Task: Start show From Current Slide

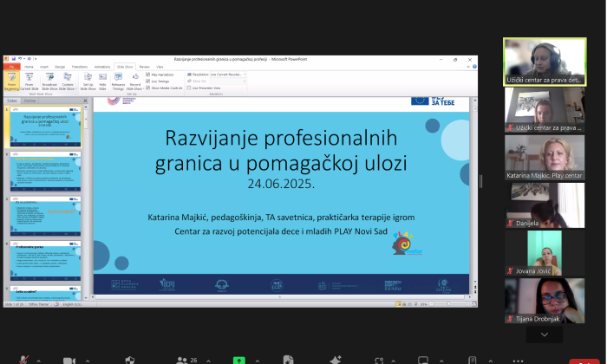Action: [29, 81]
